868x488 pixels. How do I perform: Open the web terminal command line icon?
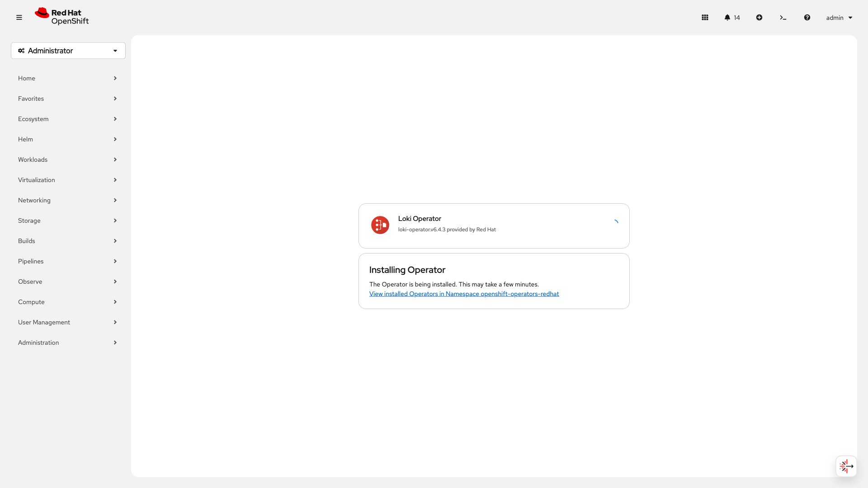[783, 18]
